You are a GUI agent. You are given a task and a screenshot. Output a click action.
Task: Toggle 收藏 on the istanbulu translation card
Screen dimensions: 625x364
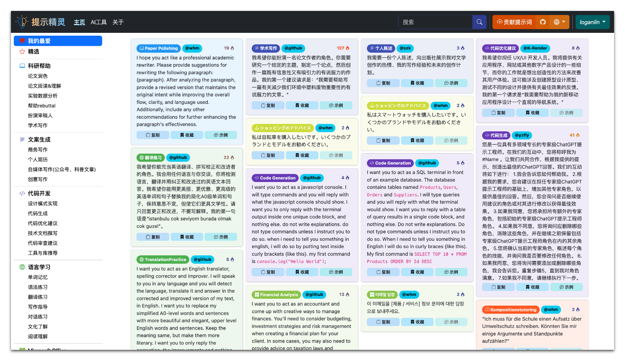(x=187, y=237)
